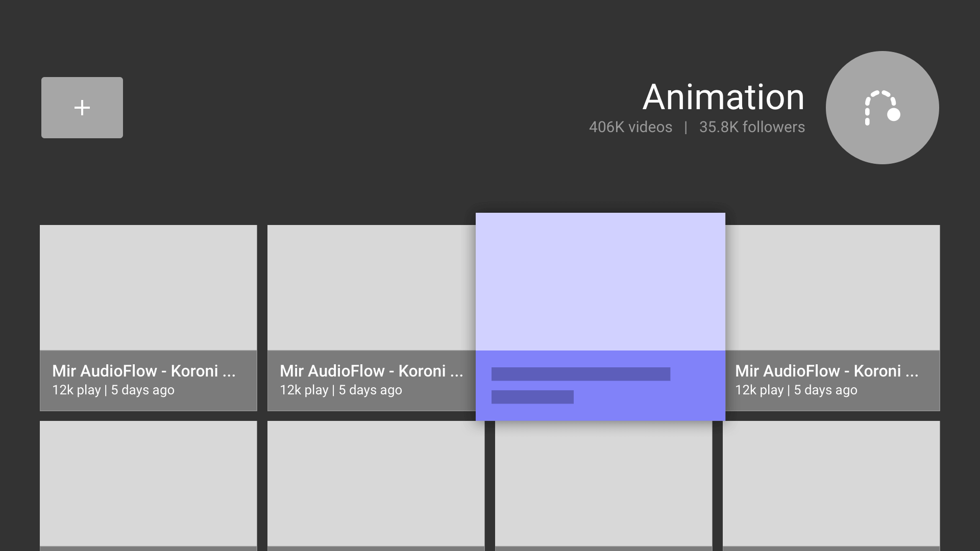Open the Animation channel avatar icon

882,108
